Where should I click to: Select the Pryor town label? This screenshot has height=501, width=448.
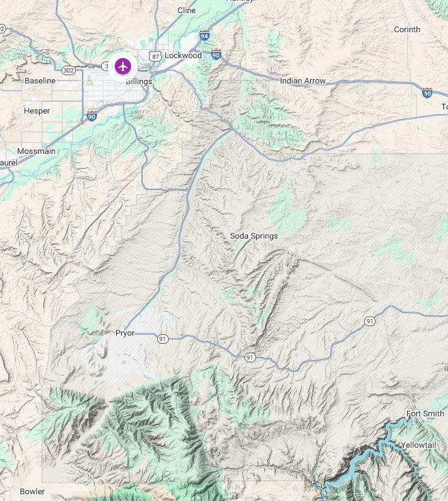point(125,333)
